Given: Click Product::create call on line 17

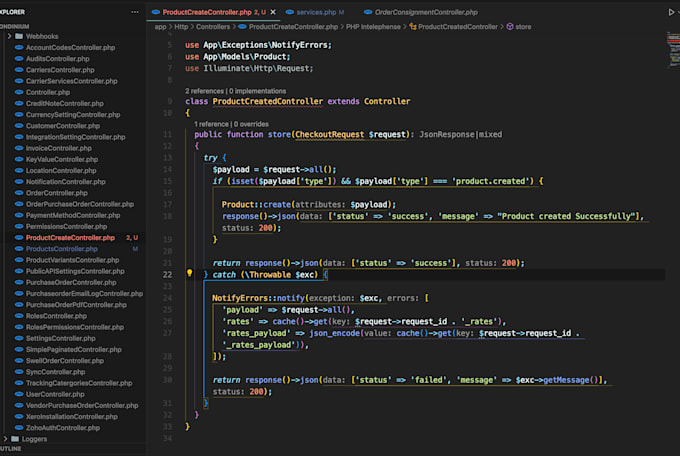Looking at the screenshot, I should (x=256, y=204).
